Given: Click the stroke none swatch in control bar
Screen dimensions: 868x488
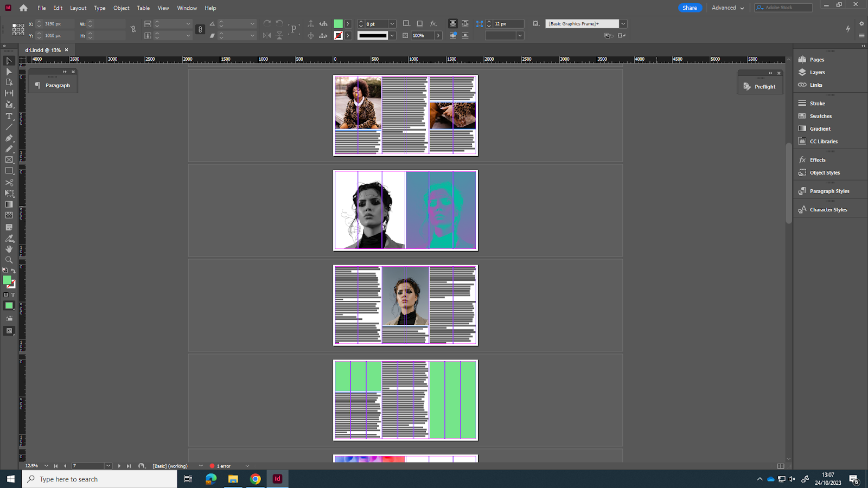Looking at the screenshot, I should click(x=338, y=36).
